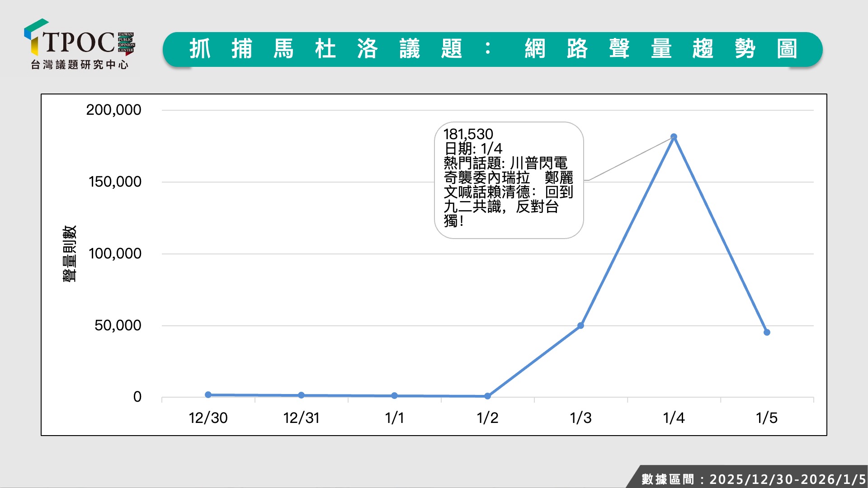Click the 1/4 peak data point

tap(674, 136)
